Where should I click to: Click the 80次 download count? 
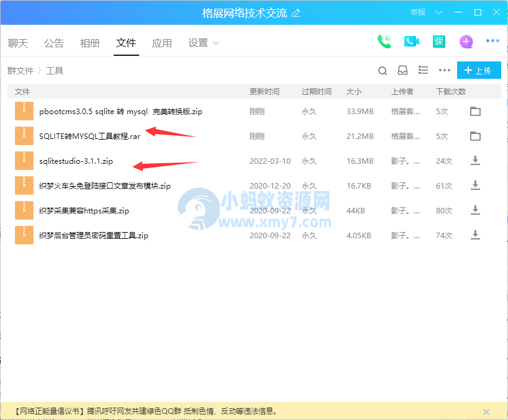444,211
